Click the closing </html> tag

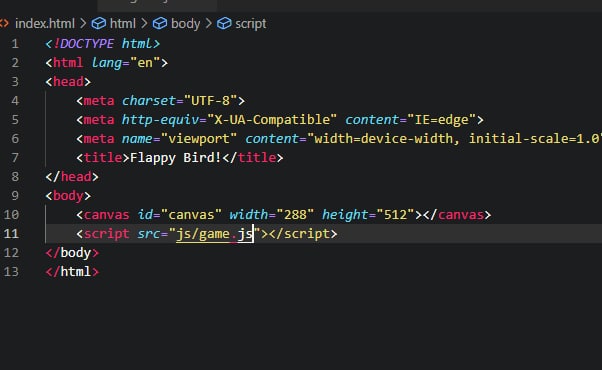(72, 272)
